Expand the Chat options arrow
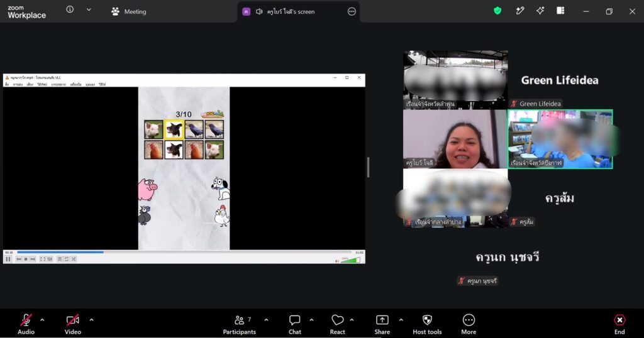644x338 pixels. pyautogui.click(x=311, y=320)
